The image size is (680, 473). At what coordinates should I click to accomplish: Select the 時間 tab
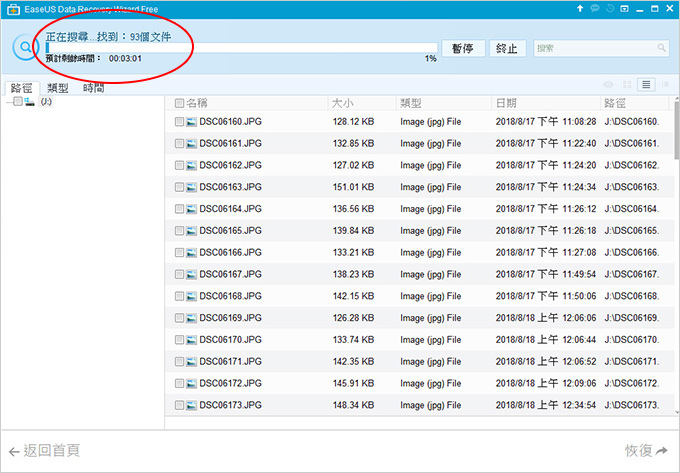pos(94,88)
